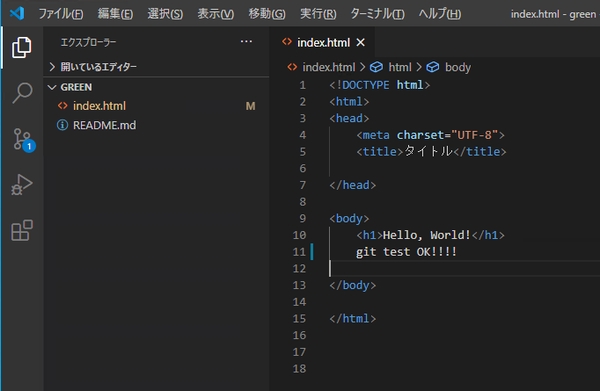Click line number 10 in gutter
The height and width of the screenshot is (391, 600).
point(299,235)
